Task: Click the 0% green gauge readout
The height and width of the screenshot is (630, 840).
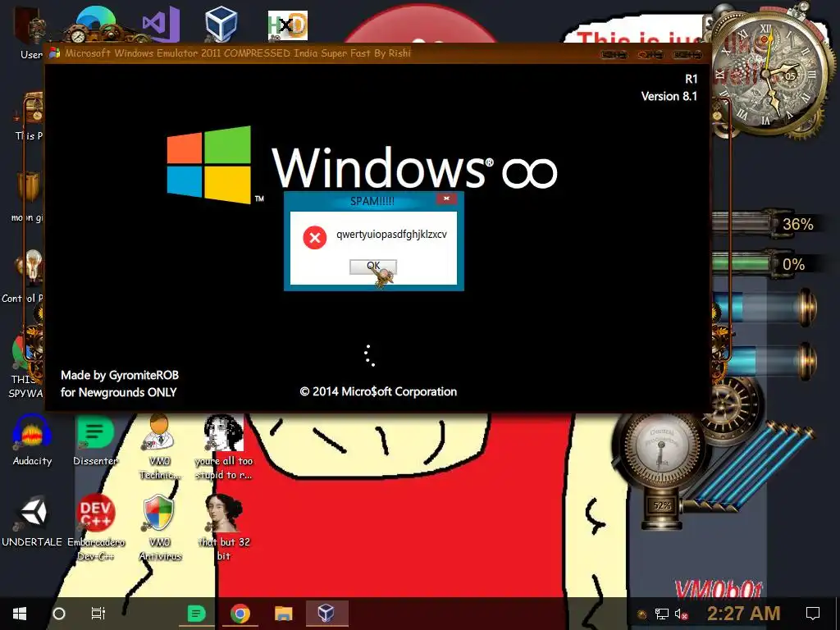Action: pyautogui.click(x=793, y=265)
